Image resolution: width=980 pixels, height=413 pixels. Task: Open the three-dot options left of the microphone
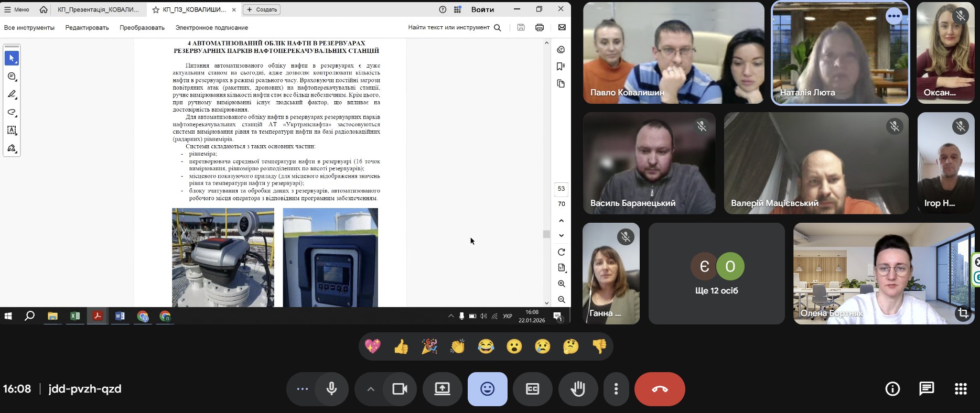(x=303, y=389)
